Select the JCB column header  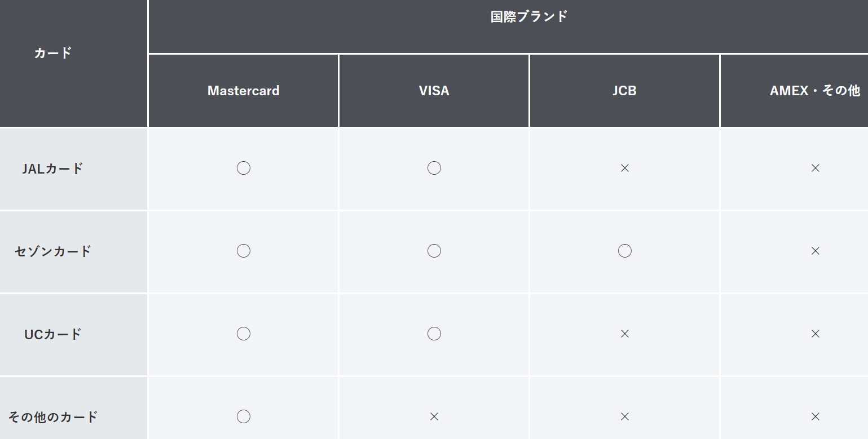click(x=624, y=91)
